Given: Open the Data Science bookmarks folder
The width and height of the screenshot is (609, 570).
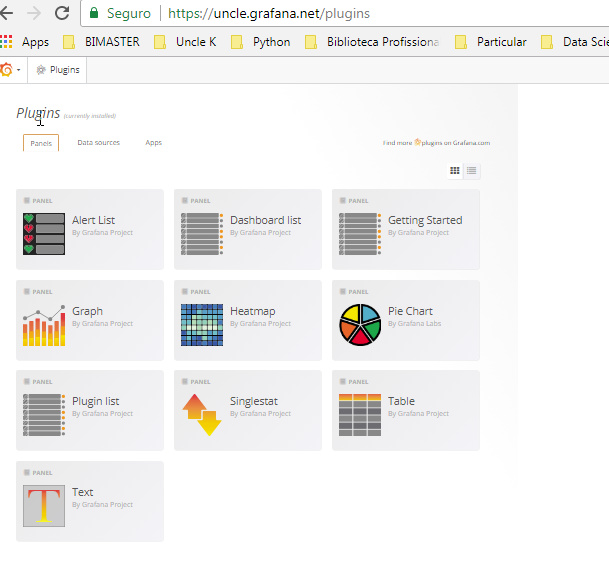Looking at the screenshot, I should [575, 42].
